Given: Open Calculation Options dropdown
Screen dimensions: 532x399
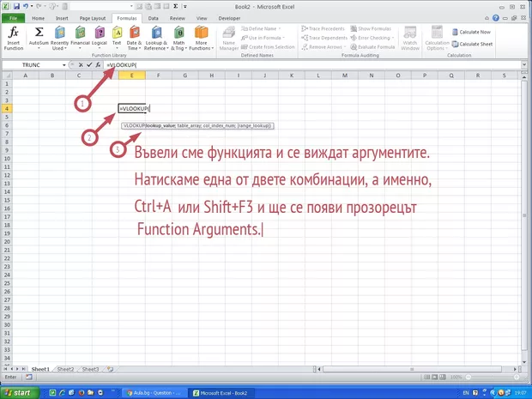Looking at the screenshot, I should click(x=437, y=39).
